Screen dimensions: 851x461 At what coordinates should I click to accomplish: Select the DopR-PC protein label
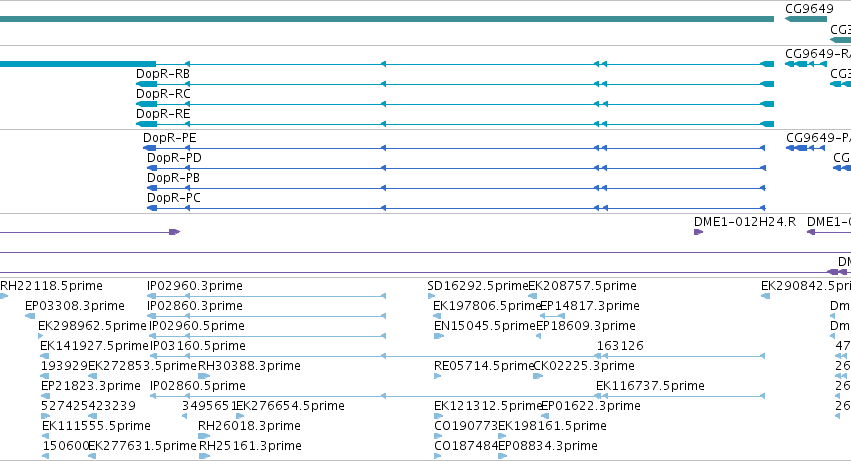[x=174, y=198]
